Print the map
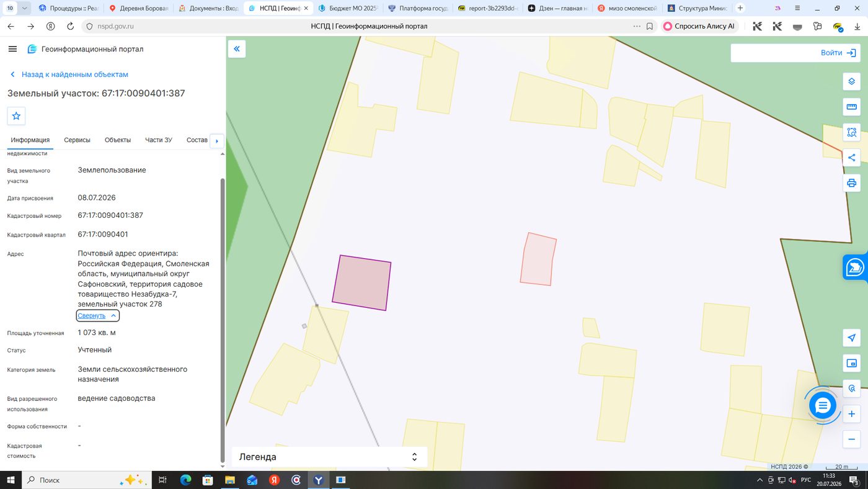The image size is (868, 489). tap(851, 183)
